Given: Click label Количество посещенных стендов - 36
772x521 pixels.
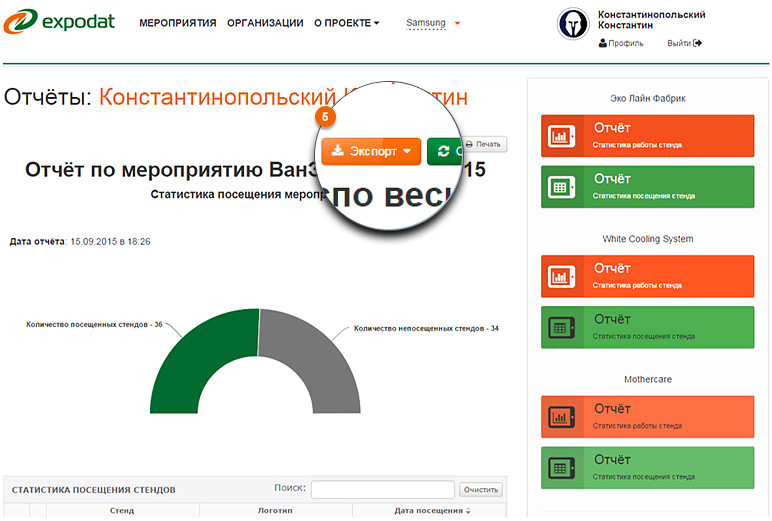Looking at the screenshot, I should 94,325.
